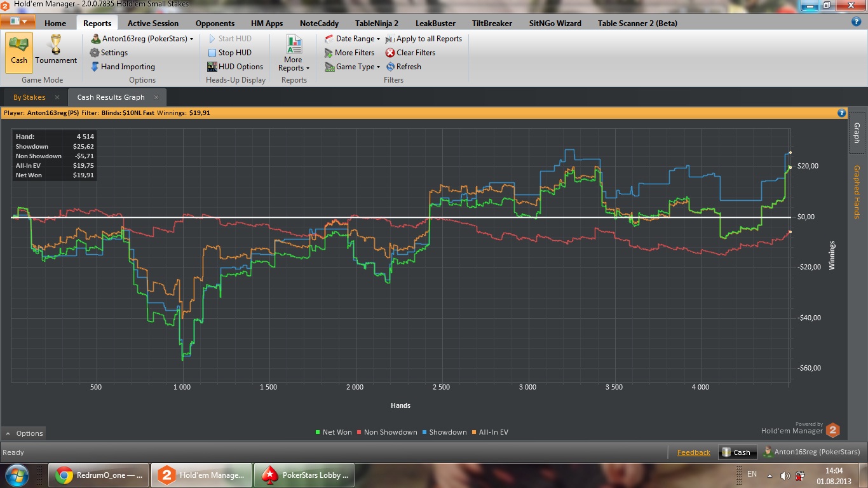Click the All-In EV value $19,75

pos(83,166)
